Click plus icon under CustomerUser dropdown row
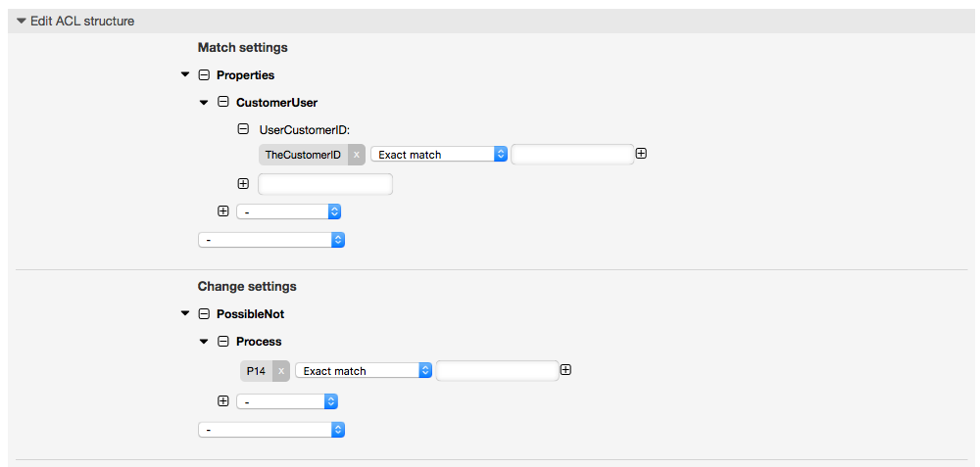980x467 pixels. click(x=223, y=210)
